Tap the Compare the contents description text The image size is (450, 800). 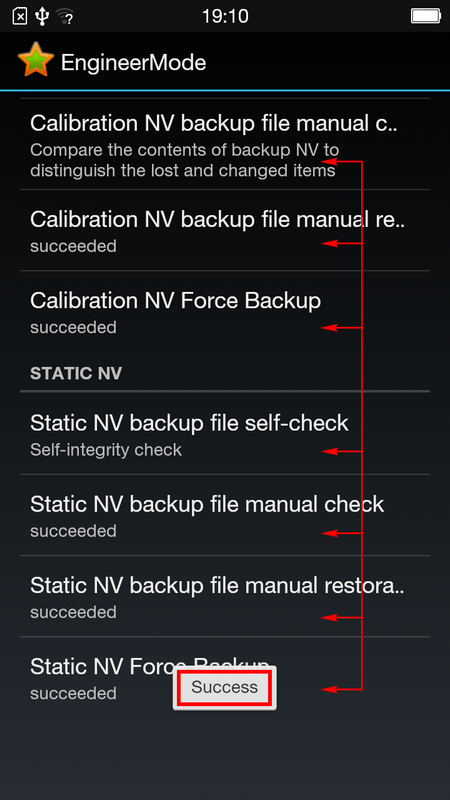184,160
